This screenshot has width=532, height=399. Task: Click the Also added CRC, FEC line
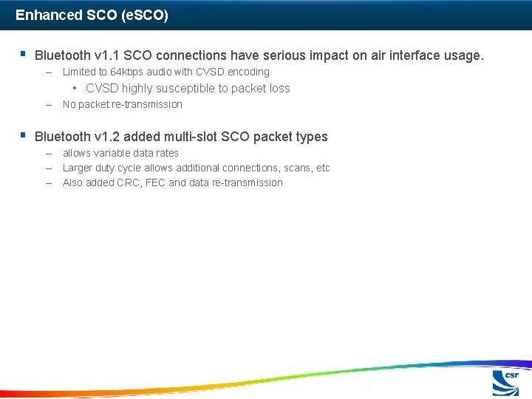tap(173, 183)
